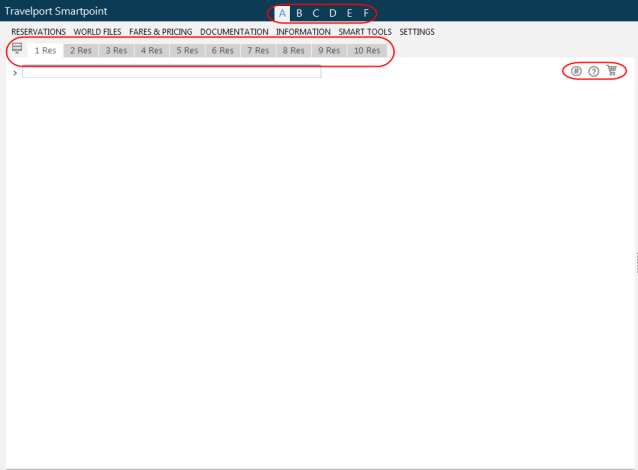This screenshot has height=470, width=638.
Task: Select the 8 Res tab
Action: click(x=293, y=50)
